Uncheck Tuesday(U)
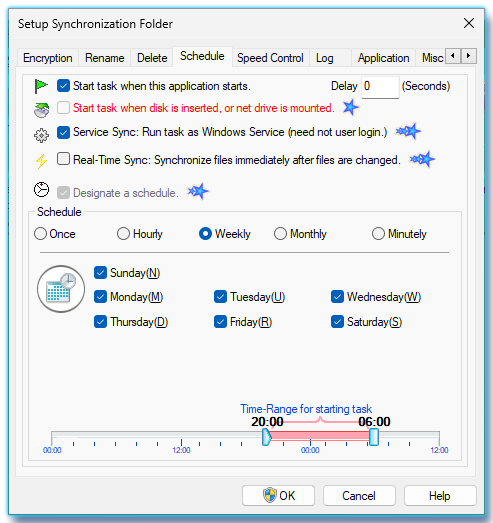This screenshot has width=493, height=523. click(x=220, y=297)
